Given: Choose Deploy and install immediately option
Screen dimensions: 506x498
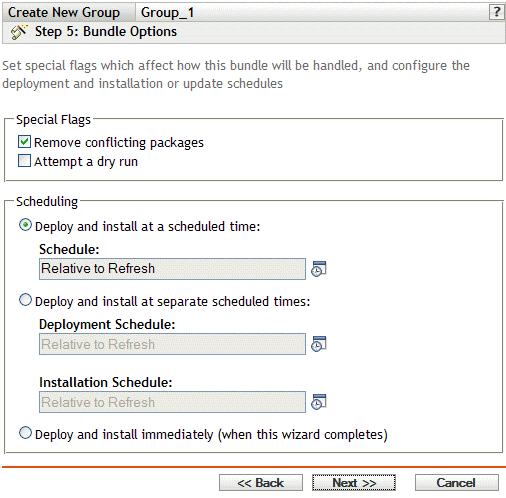Looking at the screenshot, I should point(25,433).
